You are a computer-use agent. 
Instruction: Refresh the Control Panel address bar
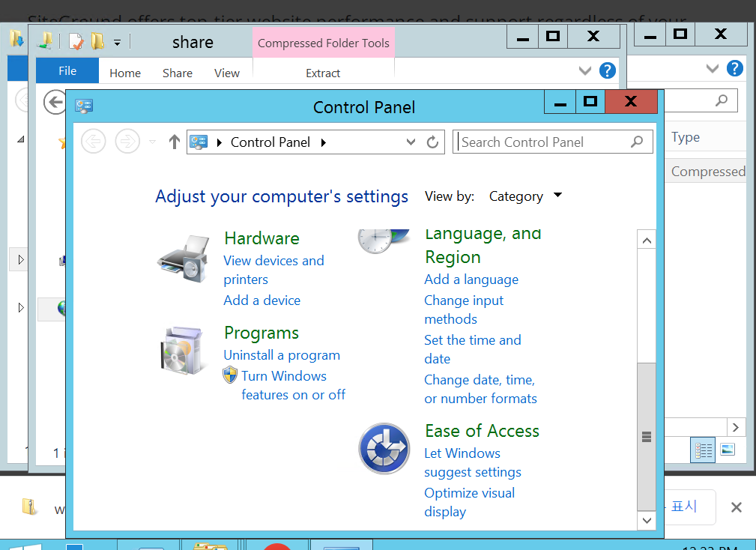(x=432, y=142)
